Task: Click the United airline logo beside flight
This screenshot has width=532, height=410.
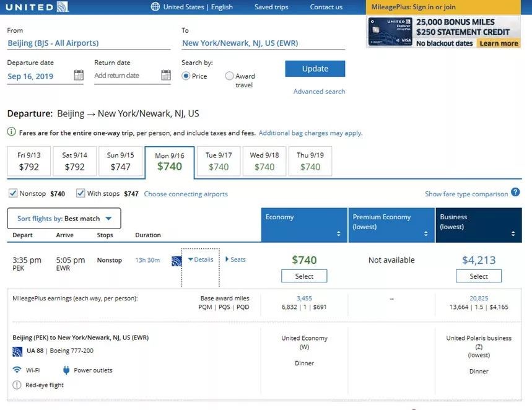Action: click(177, 261)
